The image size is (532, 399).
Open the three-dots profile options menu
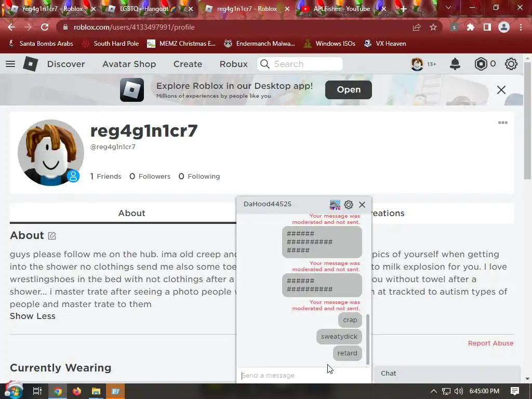pyautogui.click(x=503, y=123)
